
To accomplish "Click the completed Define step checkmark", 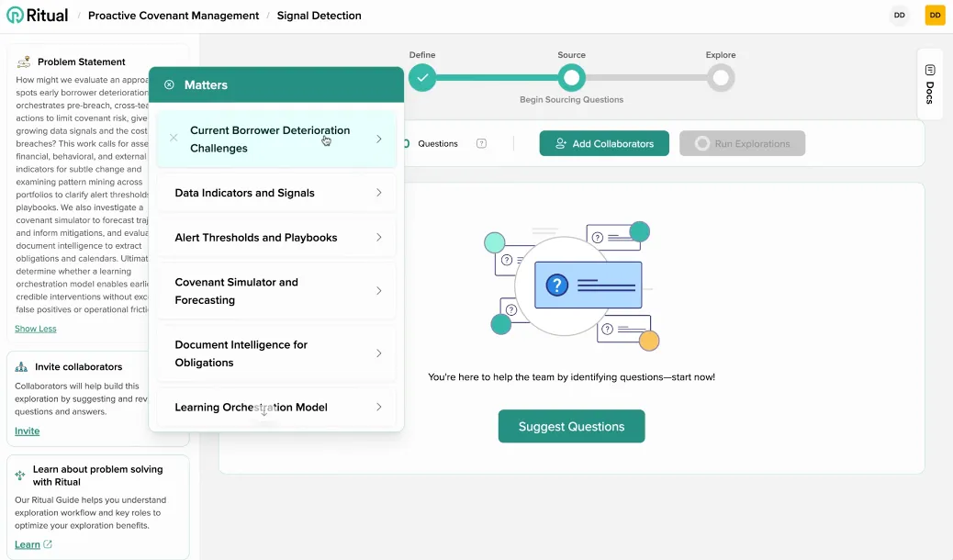I will (x=422, y=78).
